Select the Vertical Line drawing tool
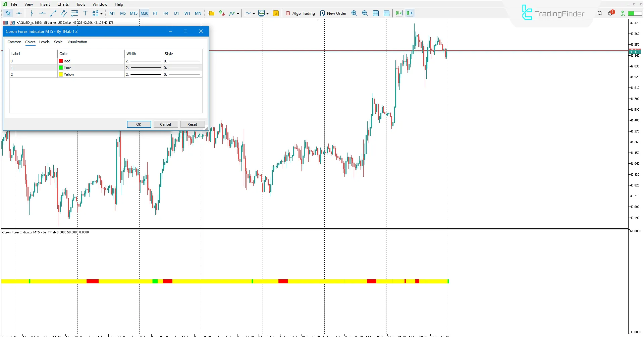 (x=32, y=13)
